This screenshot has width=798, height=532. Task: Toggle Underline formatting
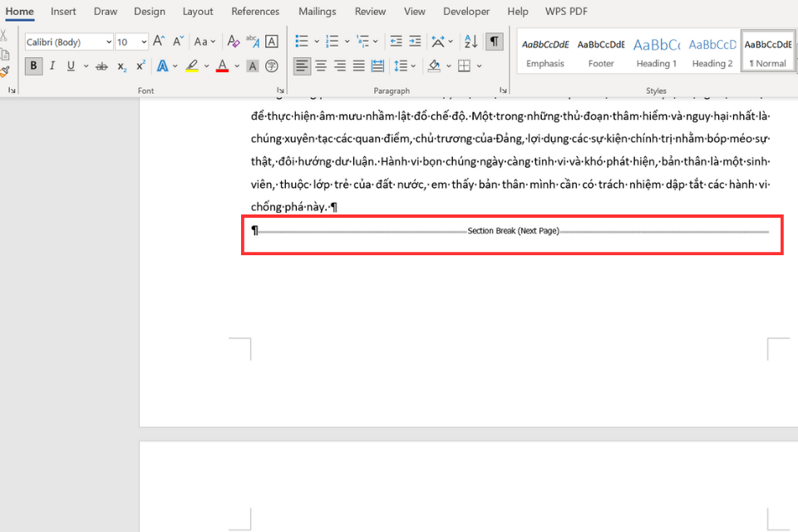(x=71, y=66)
